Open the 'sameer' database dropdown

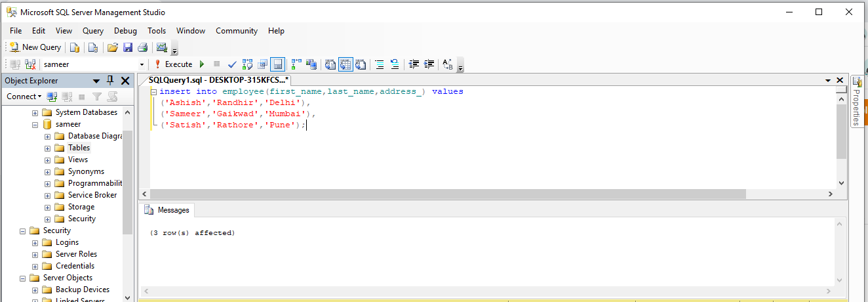pyautogui.click(x=142, y=64)
